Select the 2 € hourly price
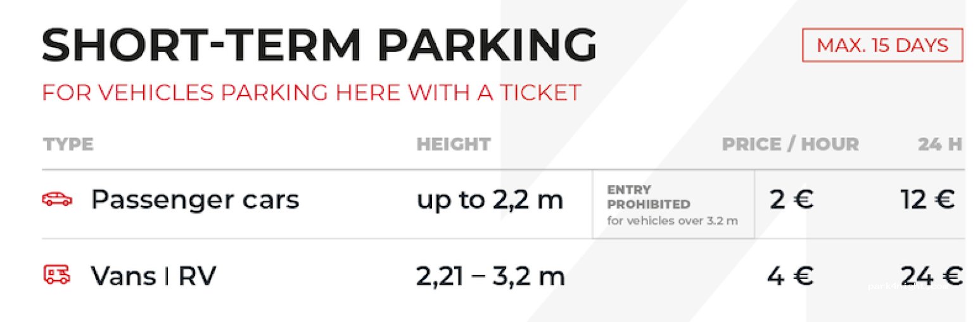The height and width of the screenshot is (322, 980). tap(791, 200)
